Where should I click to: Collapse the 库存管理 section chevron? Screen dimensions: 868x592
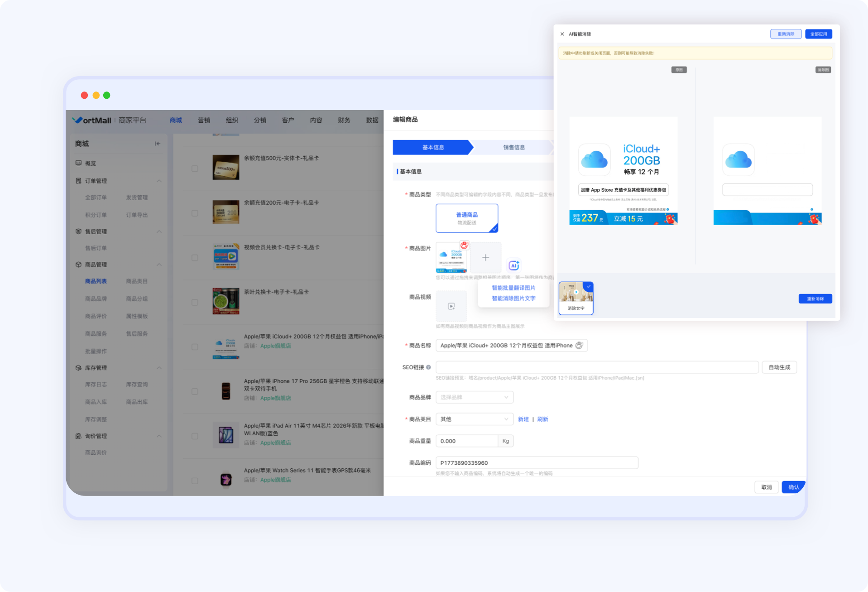(159, 368)
